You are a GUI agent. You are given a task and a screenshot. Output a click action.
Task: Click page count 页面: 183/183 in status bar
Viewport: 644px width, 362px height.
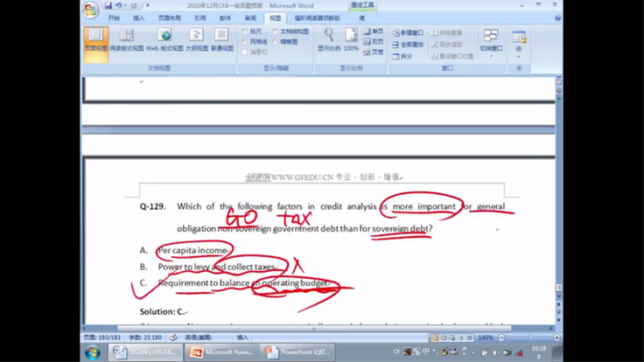click(102, 338)
